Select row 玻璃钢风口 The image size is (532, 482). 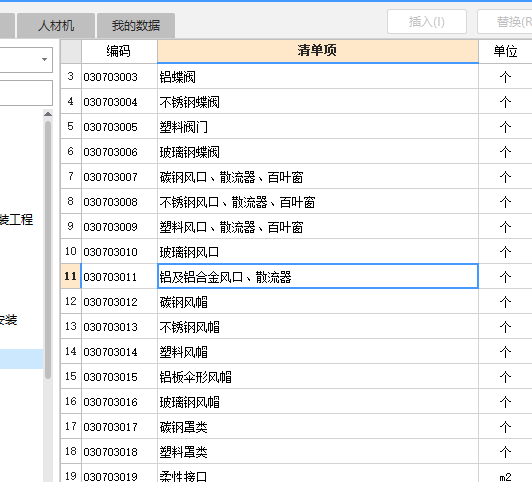(x=318, y=252)
